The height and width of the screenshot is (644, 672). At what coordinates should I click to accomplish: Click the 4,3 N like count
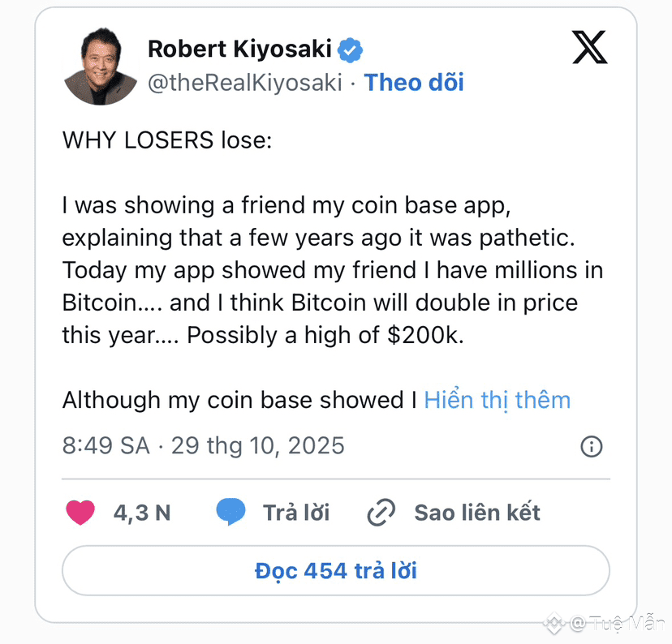coord(142,513)
